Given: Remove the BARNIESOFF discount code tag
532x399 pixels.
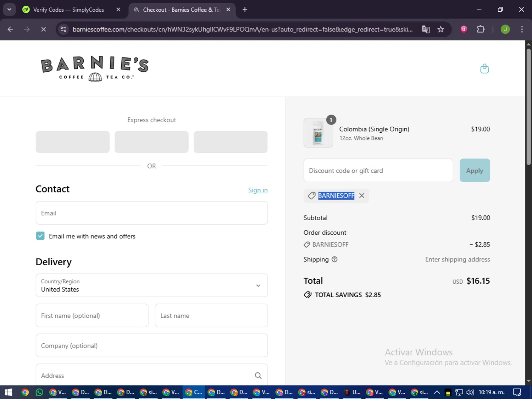Looking at the screenshot, I should 361,196.
